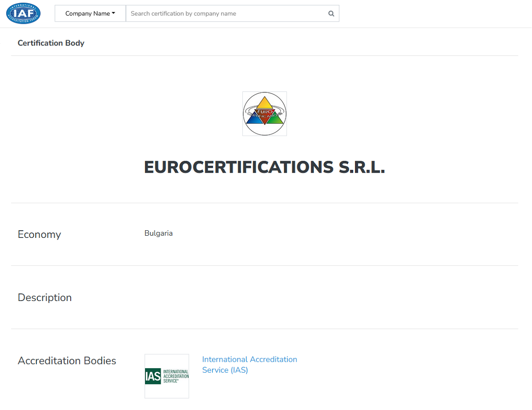Image resolution: width=532 pixels, height=410 pixels.
Task: Open the Company Name dropdown
Action: click(x=90, y=14)
